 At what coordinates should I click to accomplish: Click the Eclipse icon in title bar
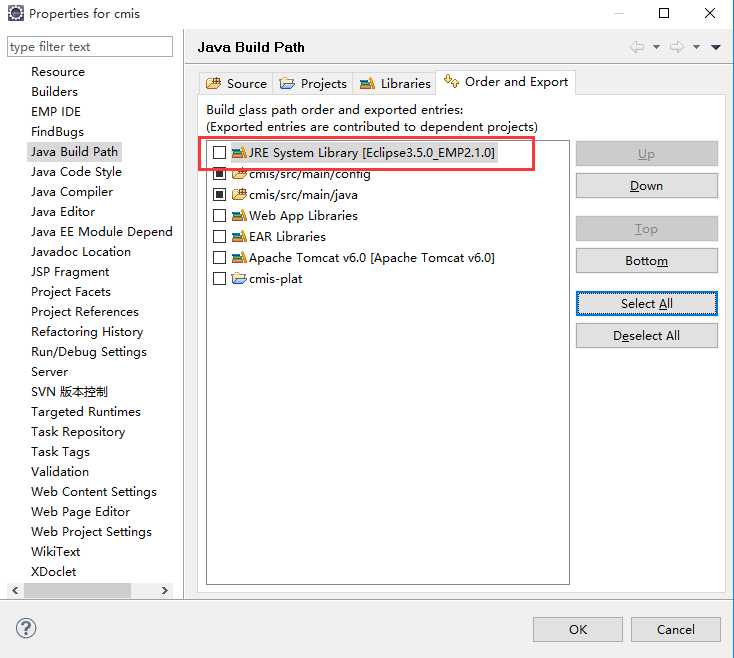point(15,13)
